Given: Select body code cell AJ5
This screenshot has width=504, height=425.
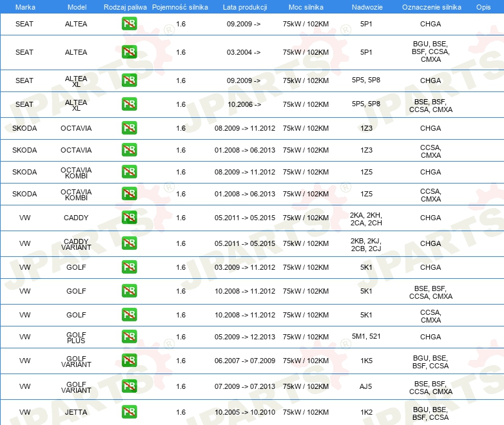Looking at the screenshot, I should [366, 386].
